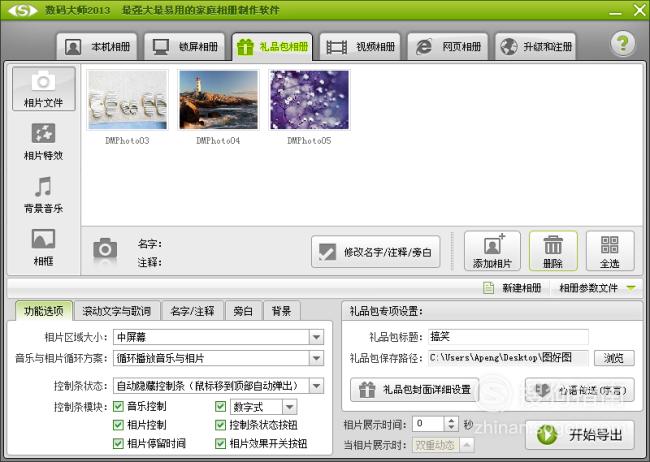Click the 心语倾诉 (序言) button

(580, 390)
